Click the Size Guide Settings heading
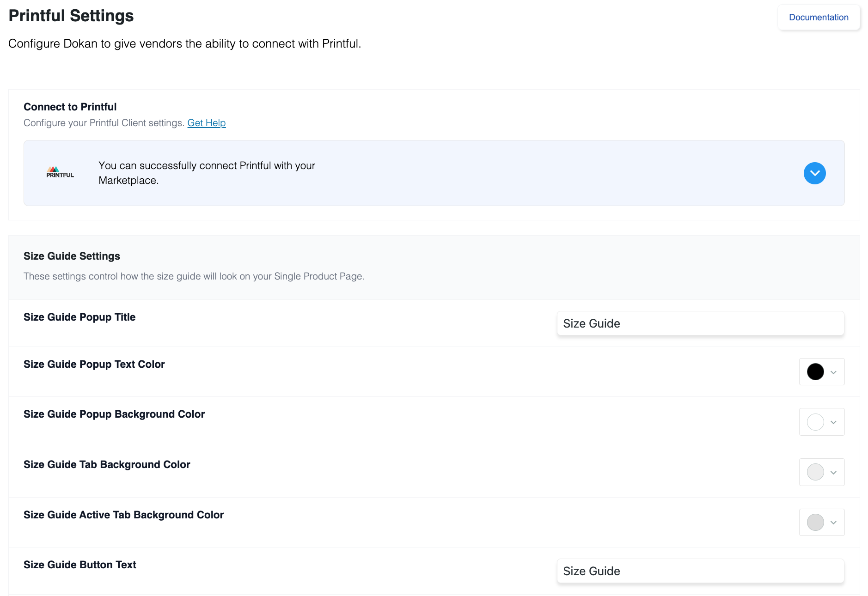 click(72, 256)
